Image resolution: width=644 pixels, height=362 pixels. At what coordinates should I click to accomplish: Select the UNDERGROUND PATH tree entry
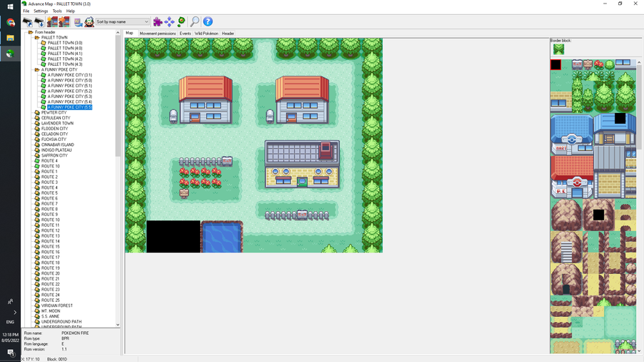click(x=62, y=322)
